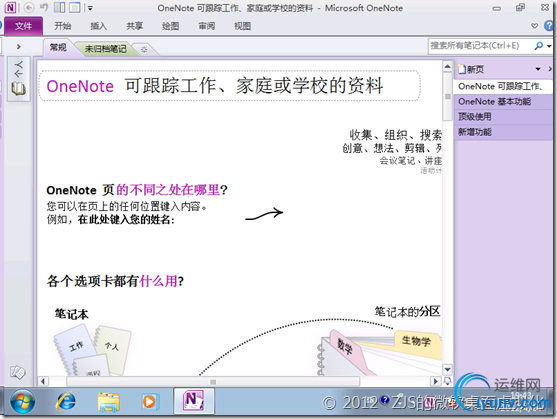Toggle the Dock to Desktop icon

[x=59, y=7]
